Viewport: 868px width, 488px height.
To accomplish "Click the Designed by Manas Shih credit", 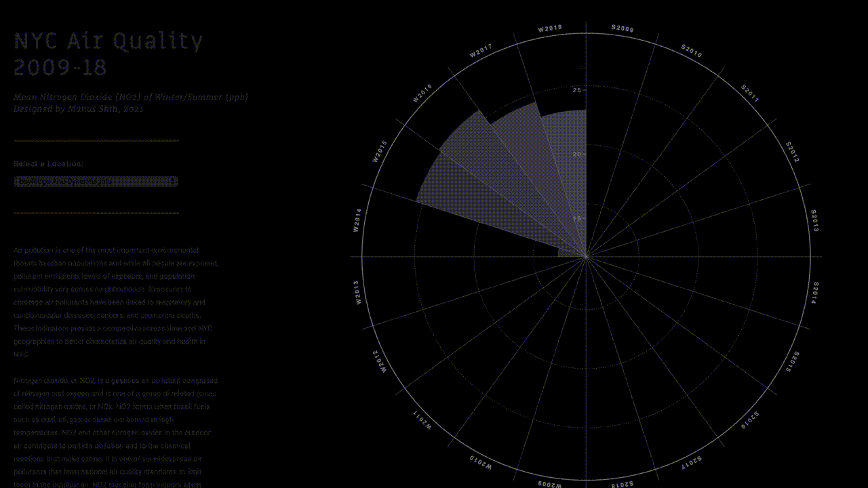I will [x=79, y=108].
